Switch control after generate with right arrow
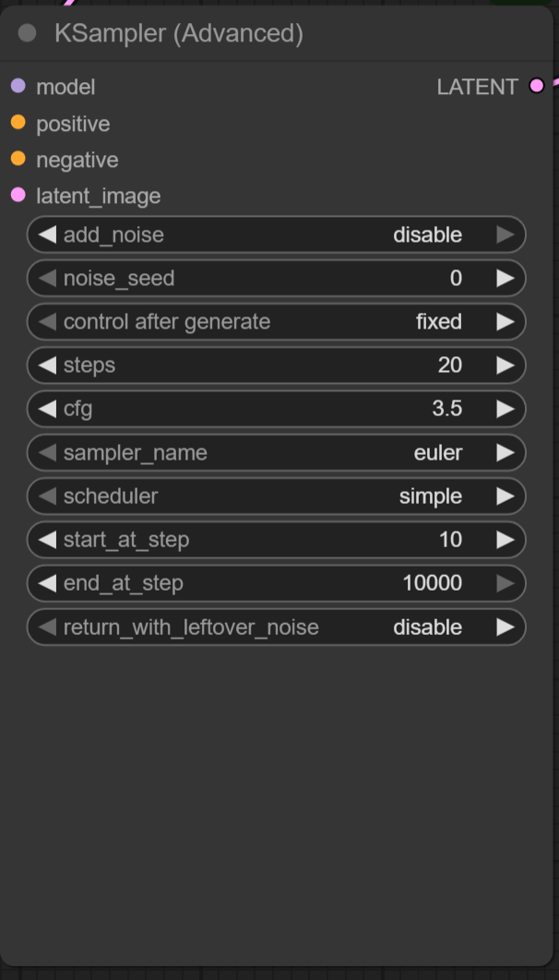This screenshot has height=980, width=559. click(505, 322)
